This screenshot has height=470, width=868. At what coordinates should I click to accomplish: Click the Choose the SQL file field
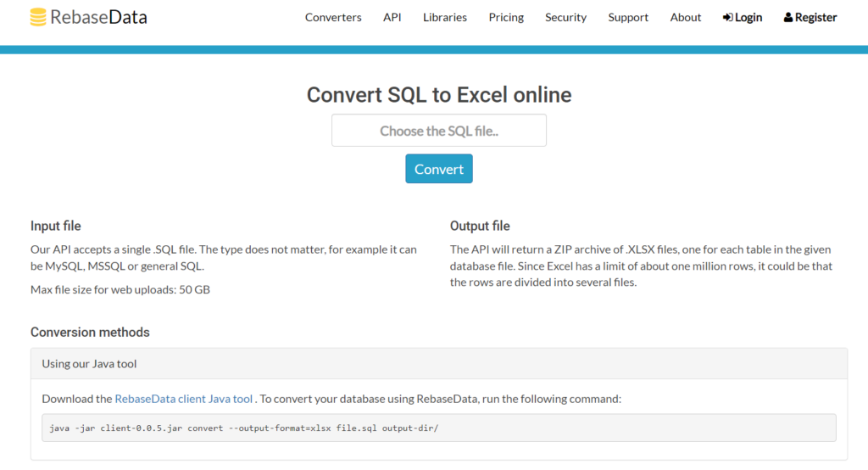point(439,131)
